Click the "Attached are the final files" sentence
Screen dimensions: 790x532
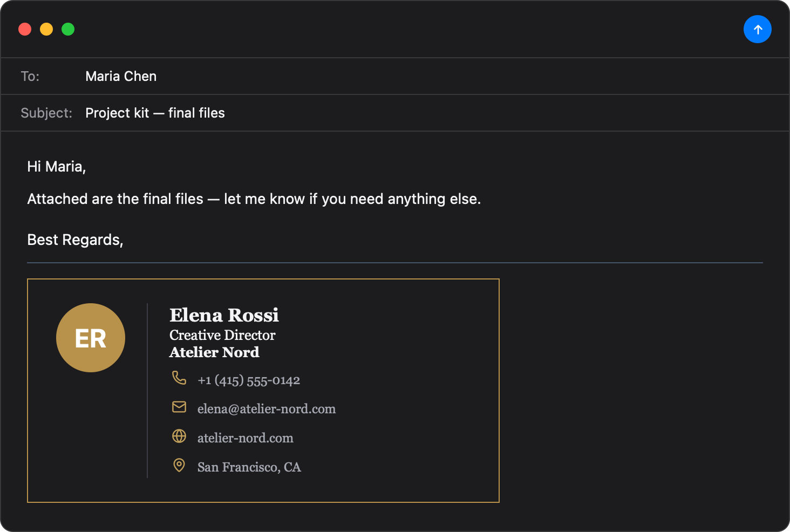pyautogui.click(x=254, y=199)
